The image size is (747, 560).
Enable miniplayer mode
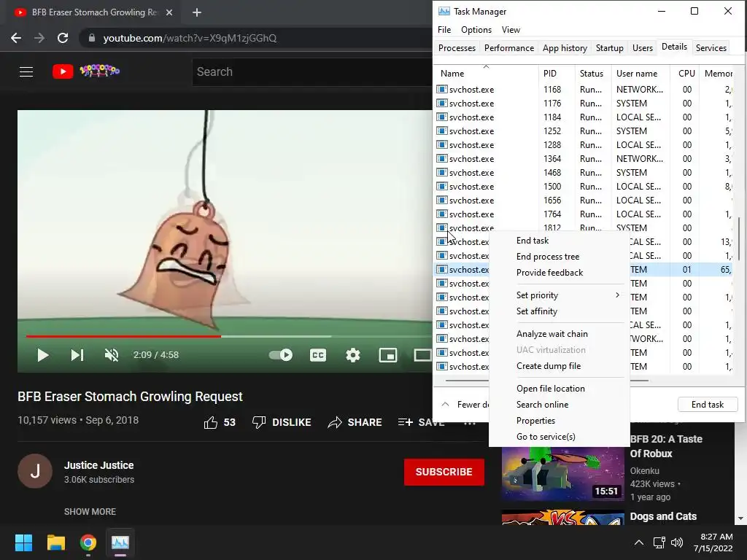point(388,355)
